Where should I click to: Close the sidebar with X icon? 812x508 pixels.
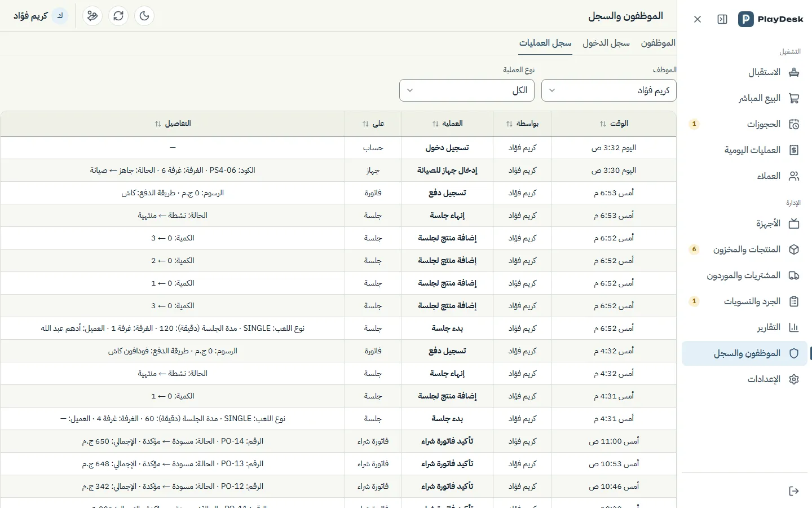698,19
